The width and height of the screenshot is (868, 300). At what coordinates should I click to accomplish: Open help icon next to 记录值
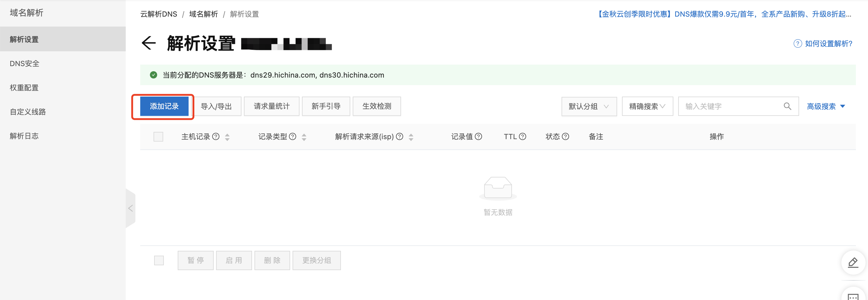[x=478, y=136]
